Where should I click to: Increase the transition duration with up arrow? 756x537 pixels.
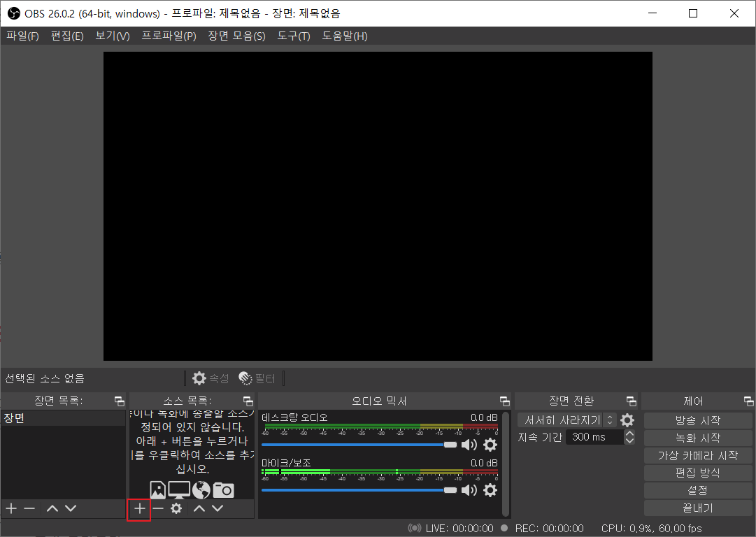[x=629, y=434]
